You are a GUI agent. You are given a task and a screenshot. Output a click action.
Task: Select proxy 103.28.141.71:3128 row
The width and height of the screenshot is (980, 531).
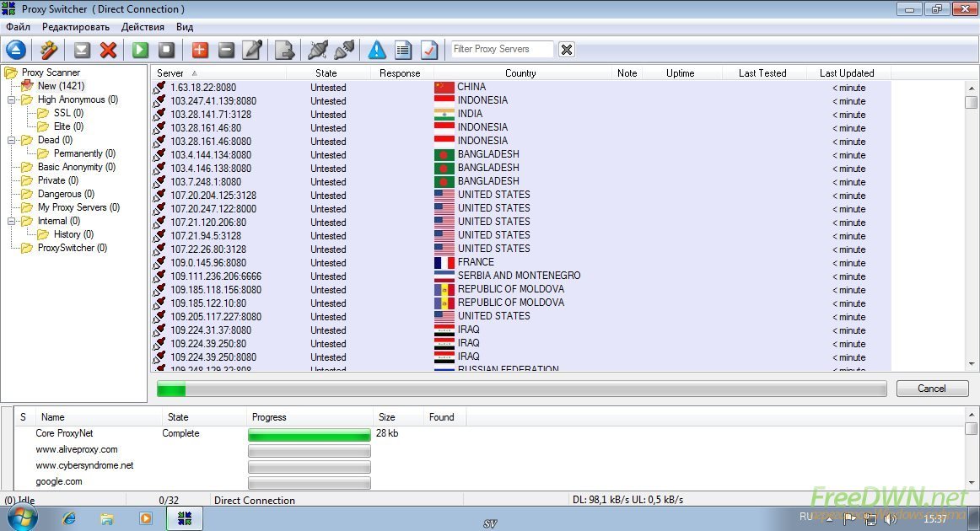pos(521,115)
